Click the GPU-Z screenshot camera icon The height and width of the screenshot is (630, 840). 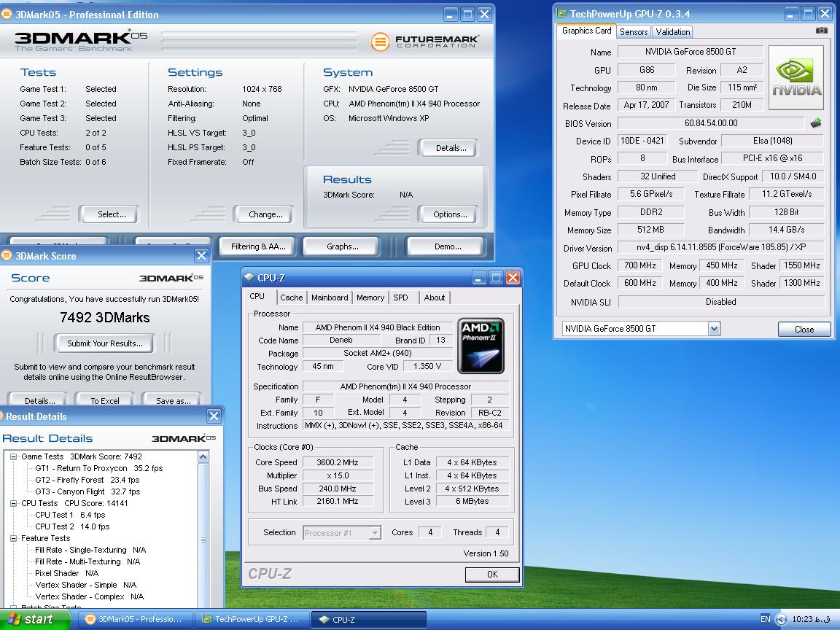click(x=821, y=31)
